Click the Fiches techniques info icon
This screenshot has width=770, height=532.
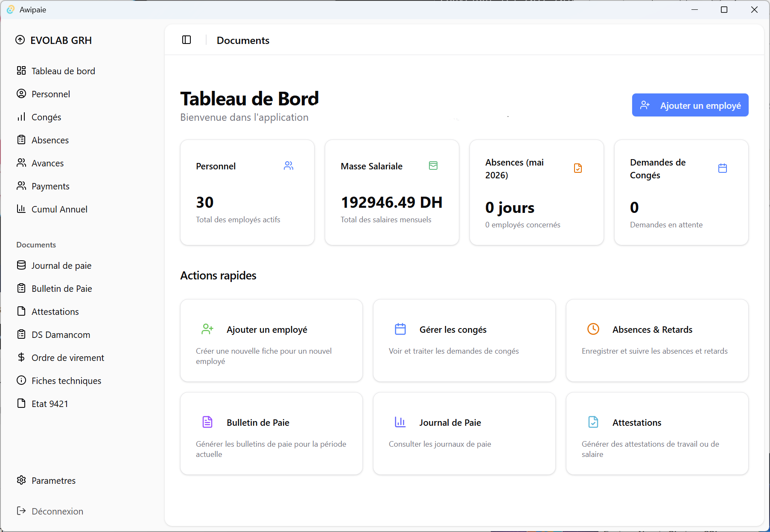tap(21, 380)
